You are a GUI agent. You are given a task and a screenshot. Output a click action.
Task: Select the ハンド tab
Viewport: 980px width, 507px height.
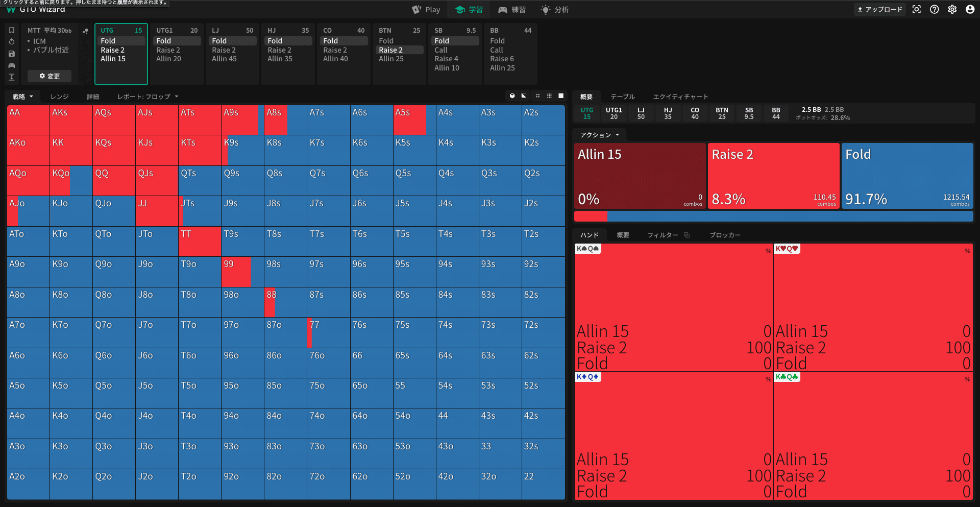(590, 235)
